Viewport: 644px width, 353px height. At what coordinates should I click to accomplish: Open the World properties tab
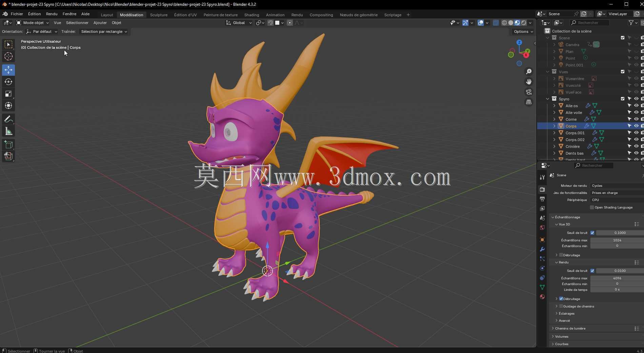[542, 227]
